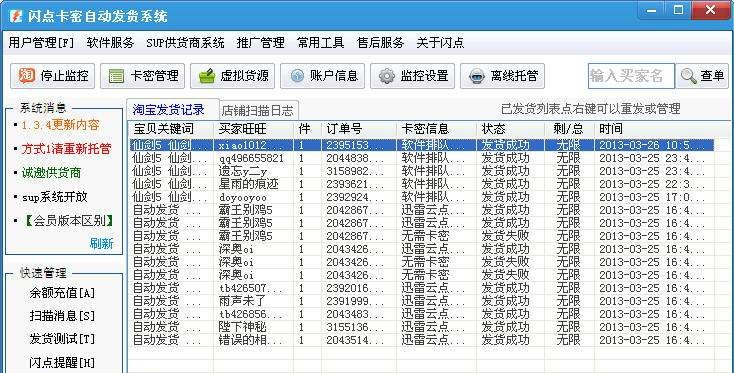
Task: Switch to the 淘宝发货记录 tab
Action: (169, 110)
